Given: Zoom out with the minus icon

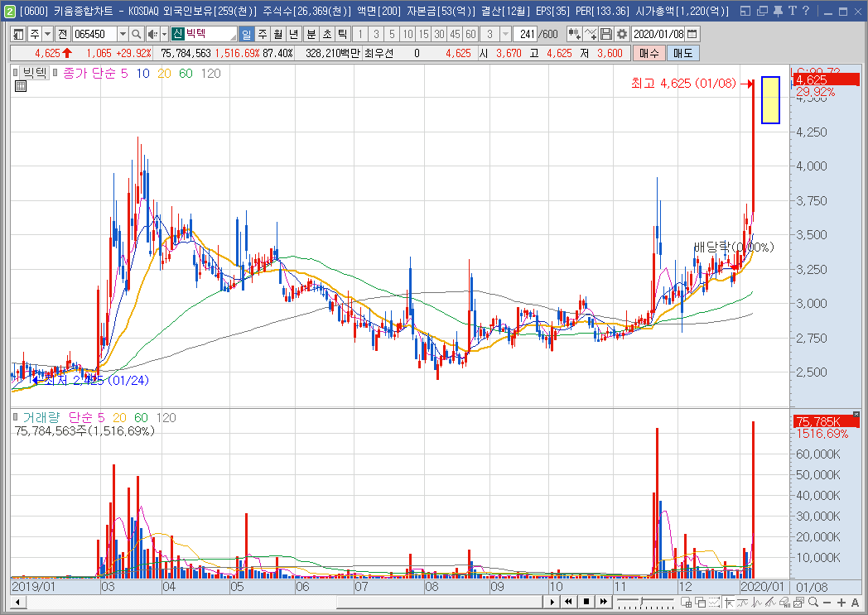Looking at the screenshot, I should coord(827,603).
